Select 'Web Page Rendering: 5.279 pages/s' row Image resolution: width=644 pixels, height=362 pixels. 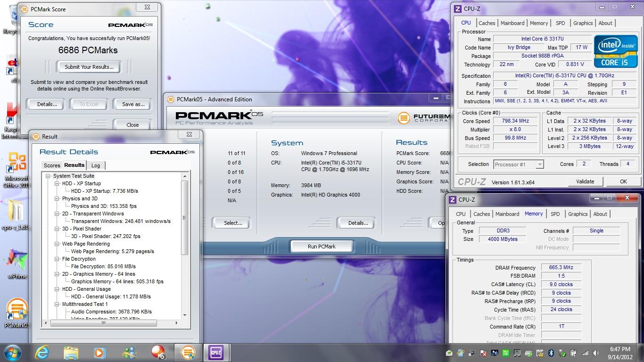click(113, 251)
